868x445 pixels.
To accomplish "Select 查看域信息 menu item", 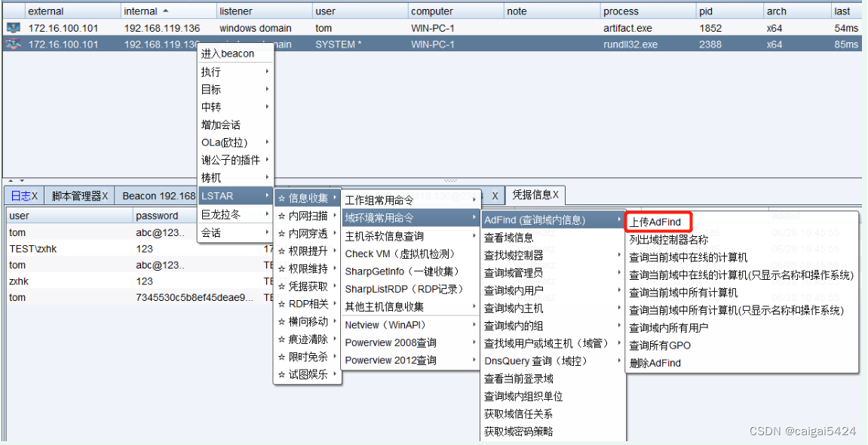I will [552, 238].
